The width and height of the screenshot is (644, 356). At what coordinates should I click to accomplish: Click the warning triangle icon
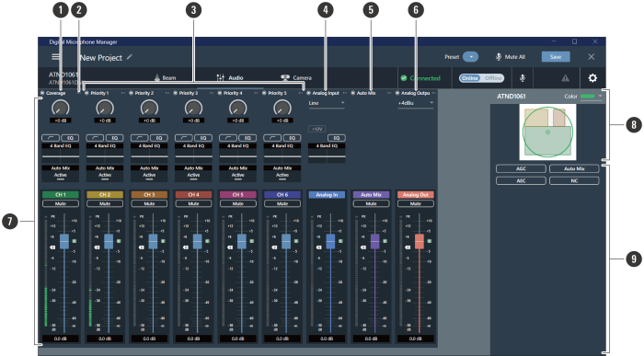pos(566,78)
